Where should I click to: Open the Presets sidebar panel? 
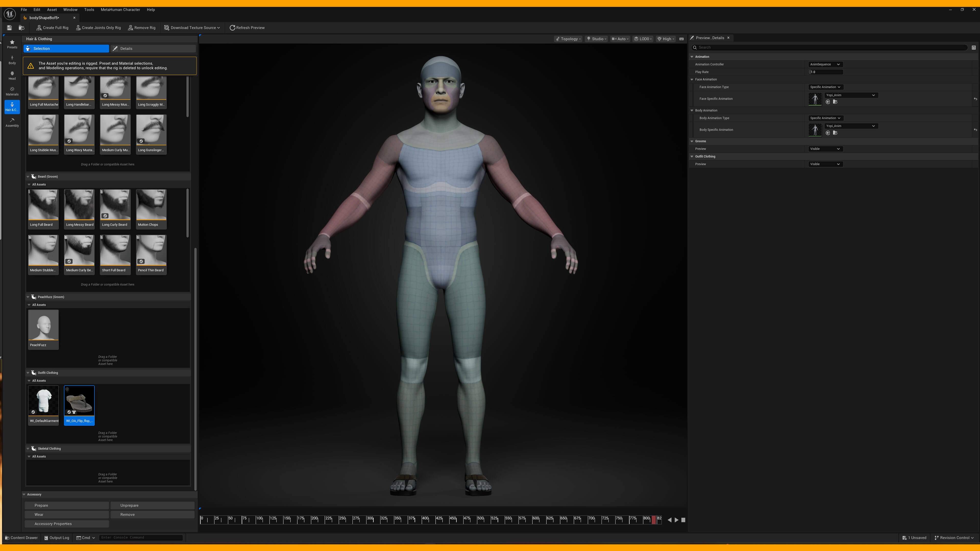(12, 44)
